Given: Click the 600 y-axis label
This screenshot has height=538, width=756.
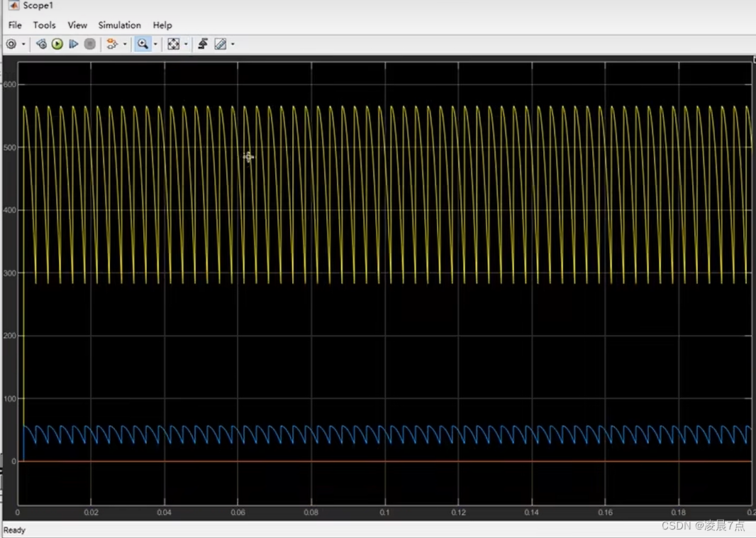Looking at the screenshot, I should 10,84.
